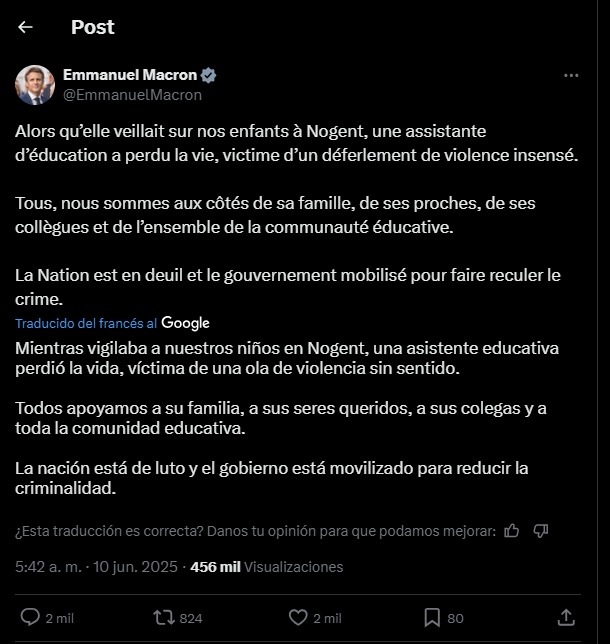Click "Traducido del francés al" label
This screenshot has height=644, width=610.
coord(86,323)
